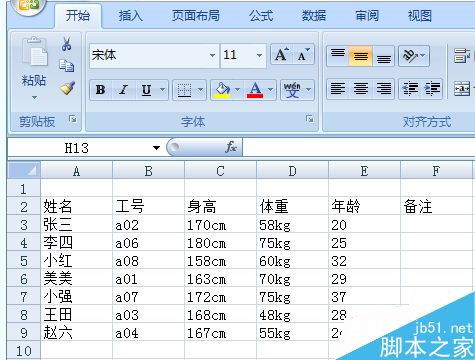
Task: Increase indent
Action: 432,89
